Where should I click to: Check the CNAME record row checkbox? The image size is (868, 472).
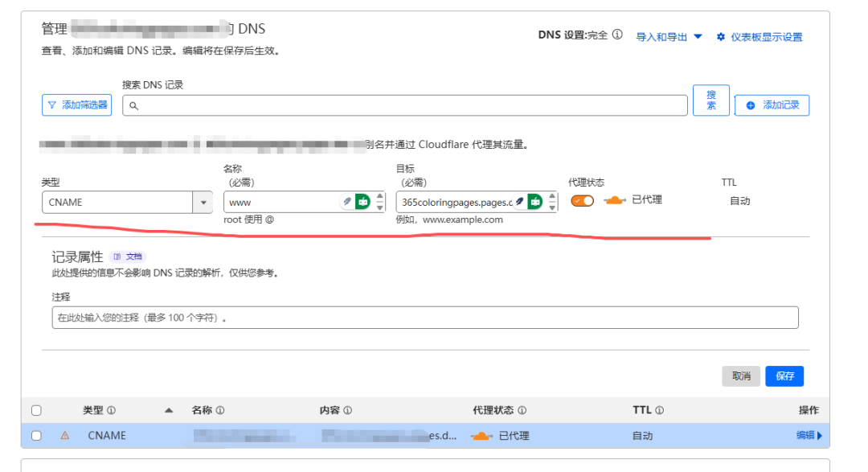point(36,436)
